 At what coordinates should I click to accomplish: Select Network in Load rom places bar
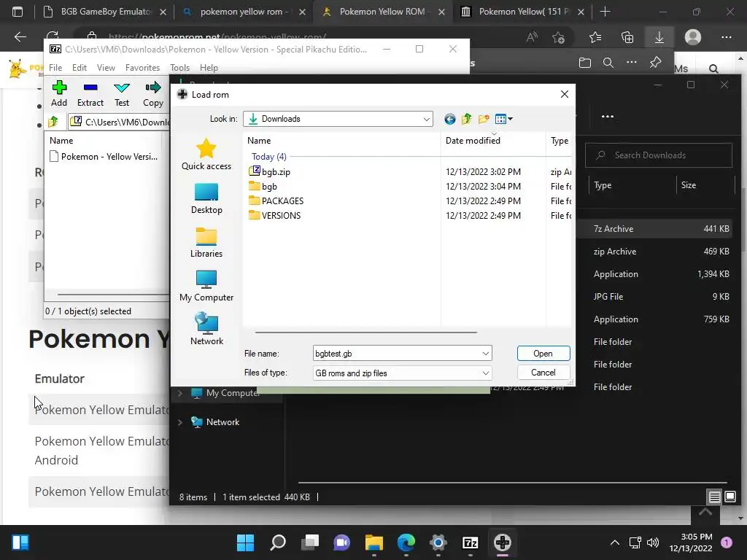point(206,329)
